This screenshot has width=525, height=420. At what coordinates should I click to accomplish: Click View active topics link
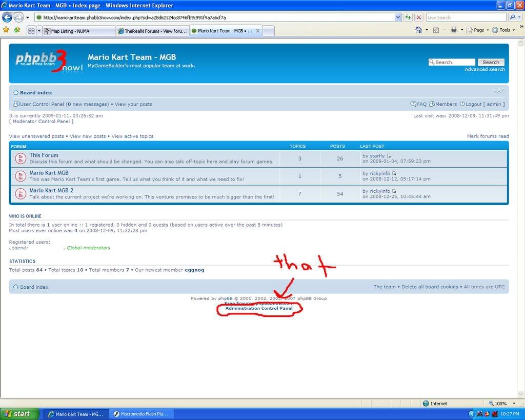pyautogui.click(x=132, y=136)
